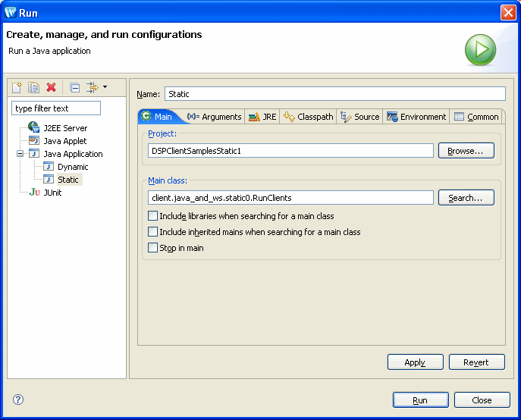Viewport: 521px width, 420px height.
Task: Click the Run button
Action: (x=420, y=400)
